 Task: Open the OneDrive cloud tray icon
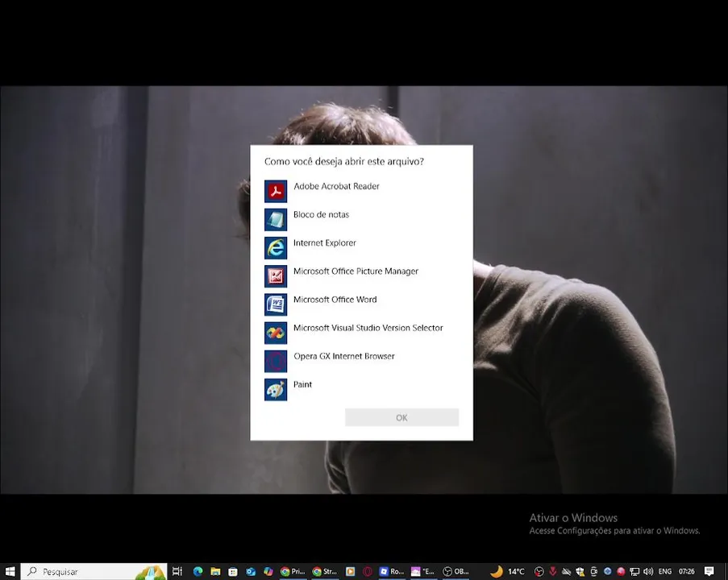click(567, 572)
